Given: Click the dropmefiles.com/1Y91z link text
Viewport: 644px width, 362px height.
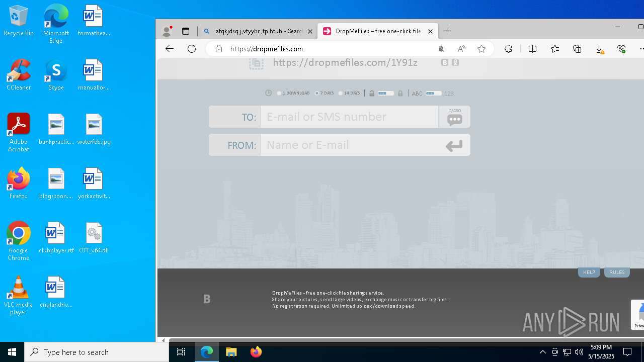Looking at the screenshot, I should (345, 62).
